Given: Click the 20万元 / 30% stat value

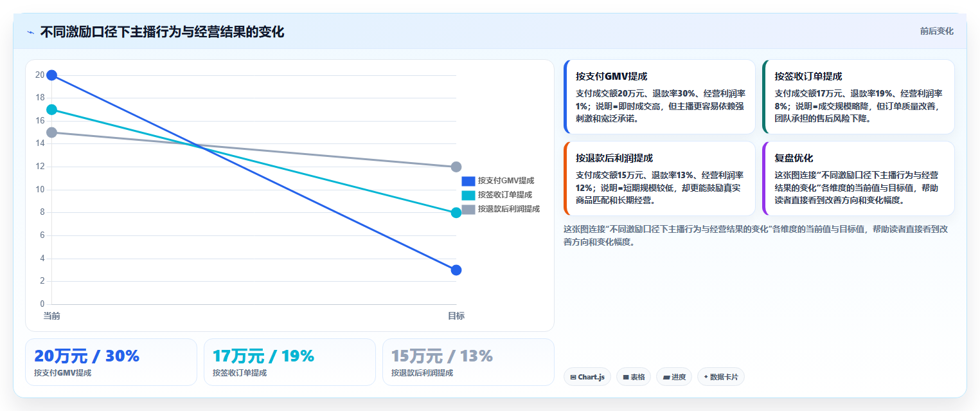Looking at the screenshot, I should click(87, 356).
